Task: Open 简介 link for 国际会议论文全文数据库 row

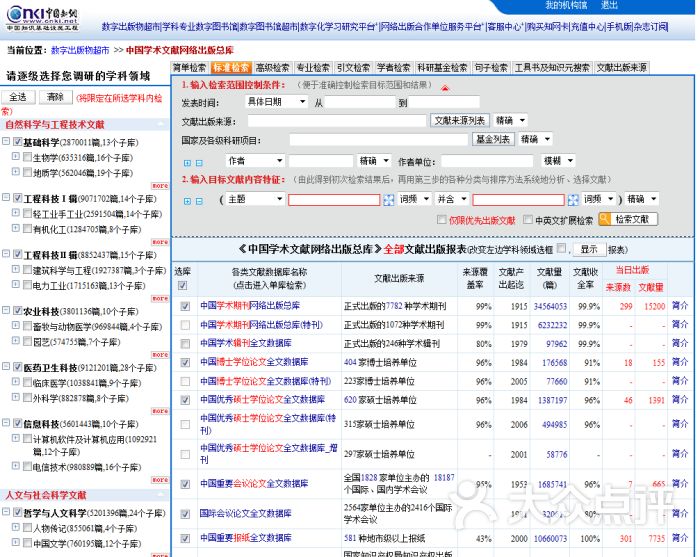Action: [680, 514]
